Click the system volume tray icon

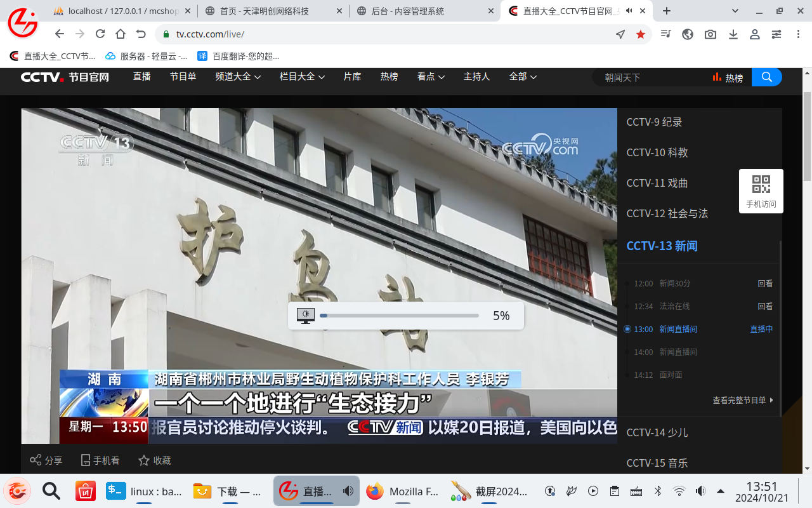pos(700,491)
